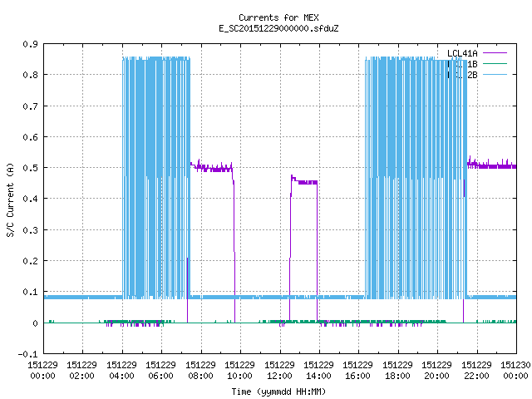The height and width of the screenshot is (399, 532).
Task: Click the y-axis tick value 0.8
Action: [30, 75]
